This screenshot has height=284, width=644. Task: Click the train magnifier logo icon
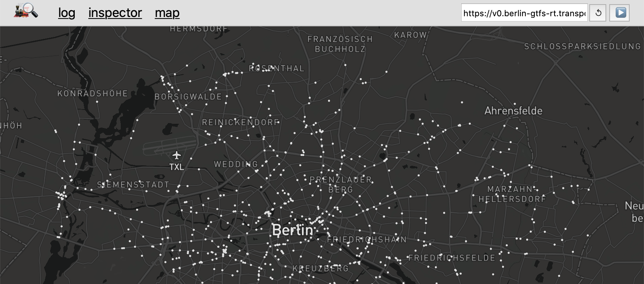pos(26,11)
